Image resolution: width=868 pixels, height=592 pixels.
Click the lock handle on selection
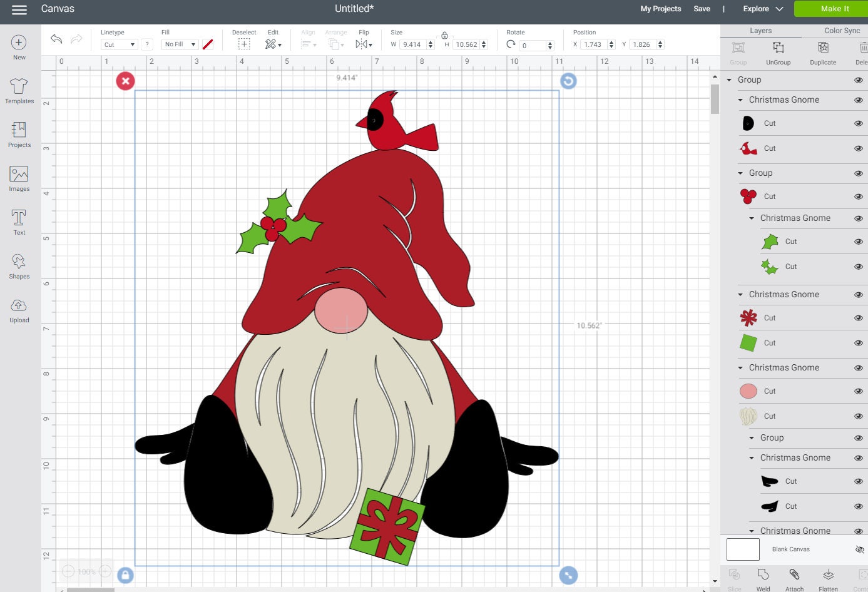coord(125,575)
